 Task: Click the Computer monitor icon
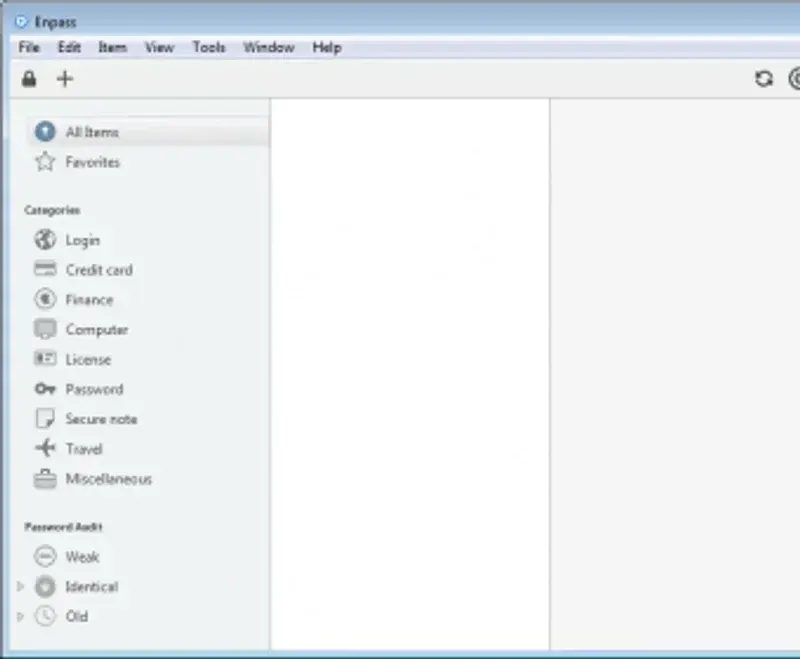(x=45, y=329)
